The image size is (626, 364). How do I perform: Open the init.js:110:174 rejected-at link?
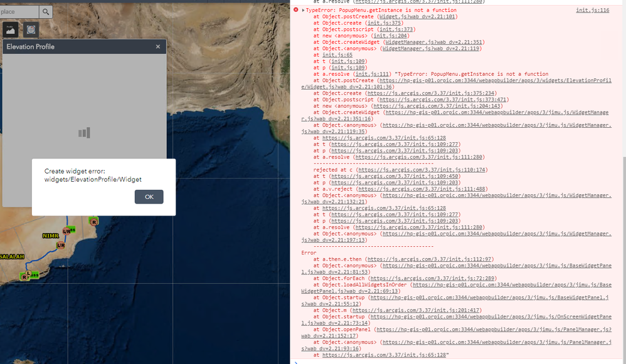click(422, 170)
